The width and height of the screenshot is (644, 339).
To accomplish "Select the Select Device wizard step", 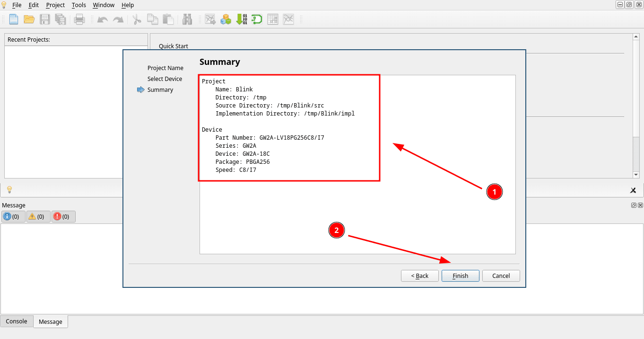I will click(x=165, y=79).
